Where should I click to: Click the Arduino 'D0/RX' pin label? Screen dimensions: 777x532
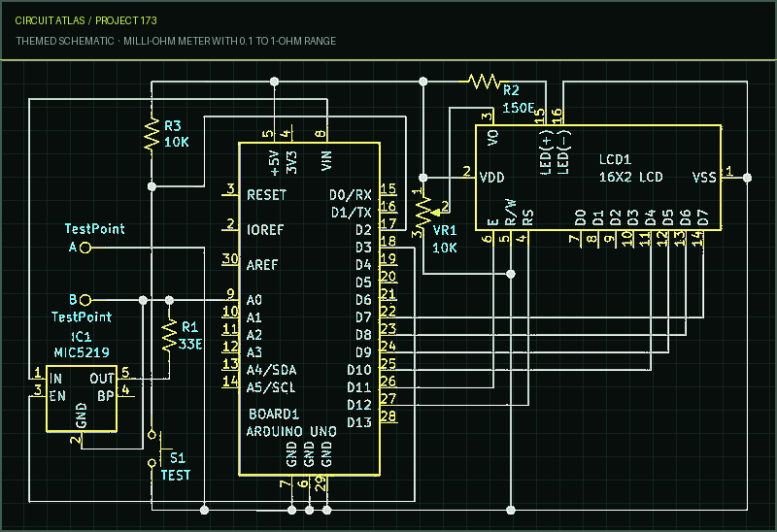point(351,195)
